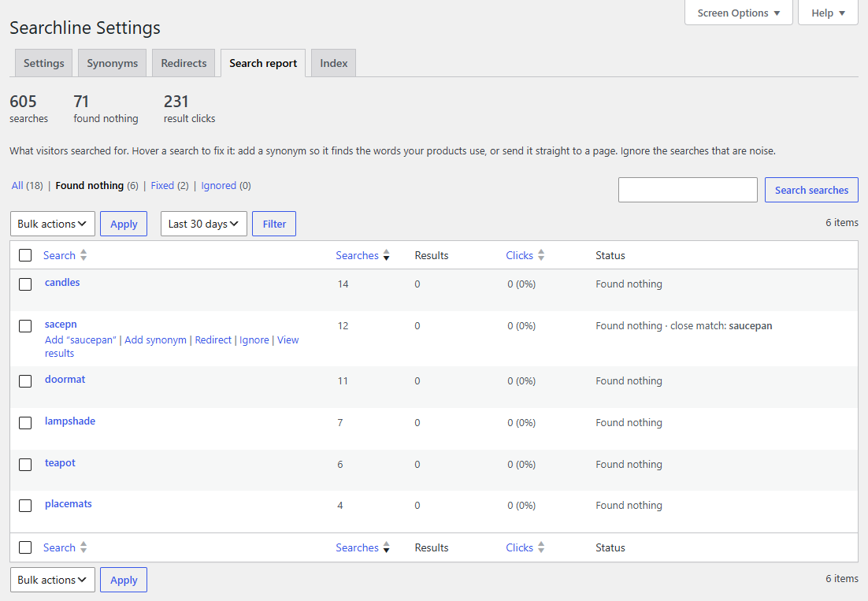
Task: Tick the select-all checkbox in table header
Action: point(25,255)
